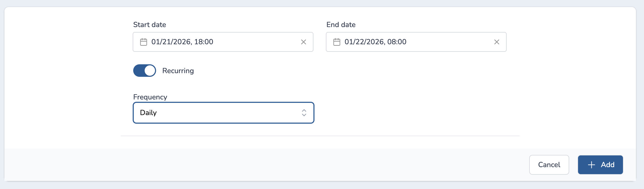
Task: Clear the End date with its X icon
Action: (497, 42)
